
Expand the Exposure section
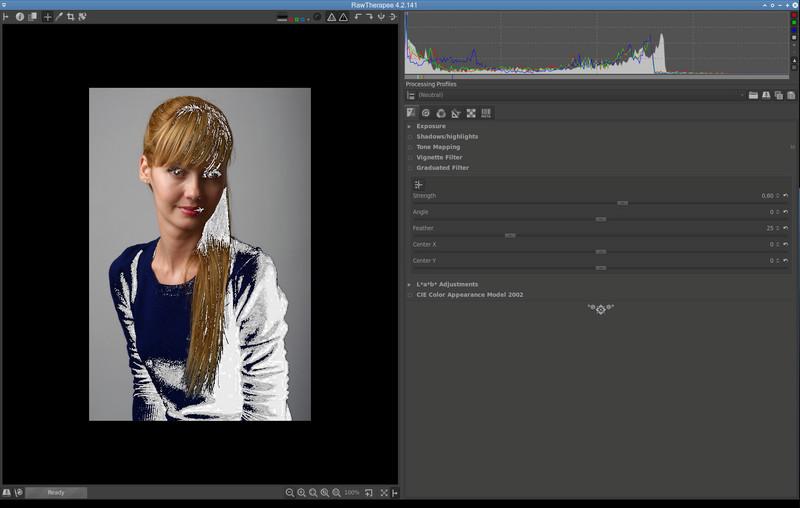click(409, 126)
